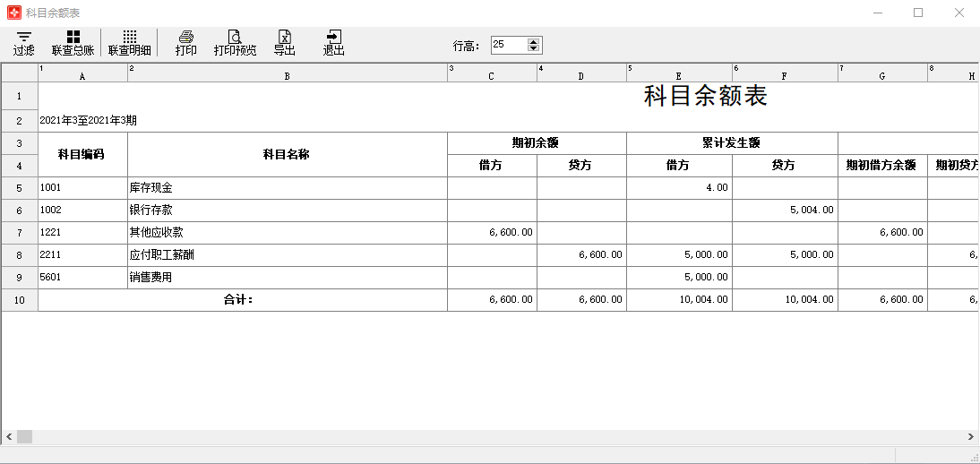Maximize the 科目余额表 window
Screen dimensions: 980x464
coord(918,13)
